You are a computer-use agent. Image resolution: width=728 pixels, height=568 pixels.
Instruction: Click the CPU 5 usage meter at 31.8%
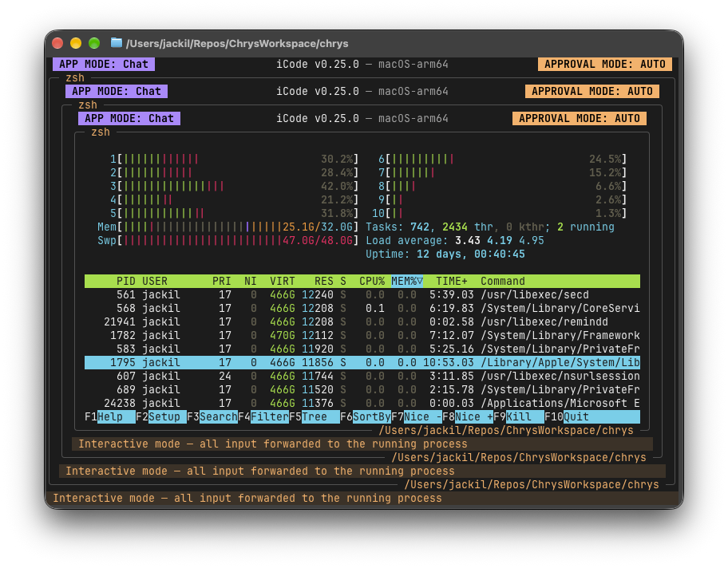click(234, 213)
